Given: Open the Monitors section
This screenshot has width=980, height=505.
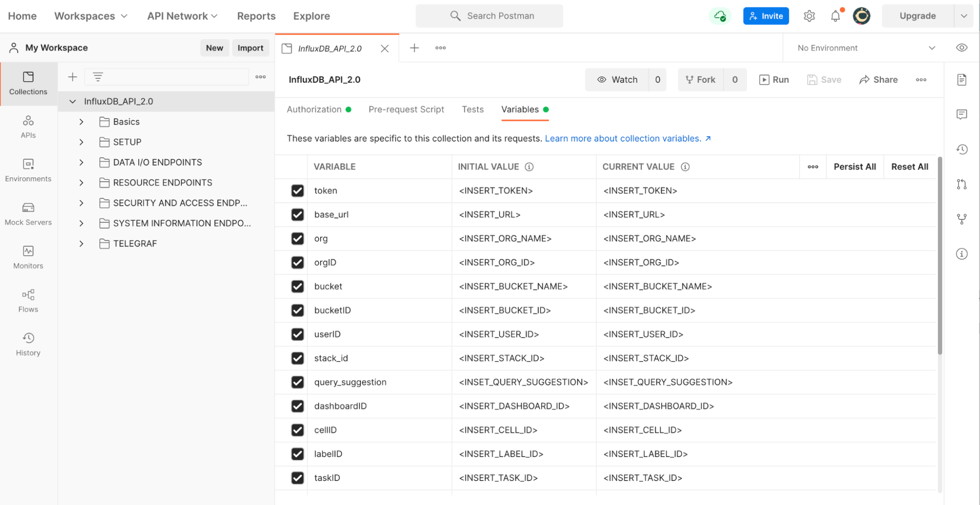Looking at the screenshot, I should [x=28, y=257].
